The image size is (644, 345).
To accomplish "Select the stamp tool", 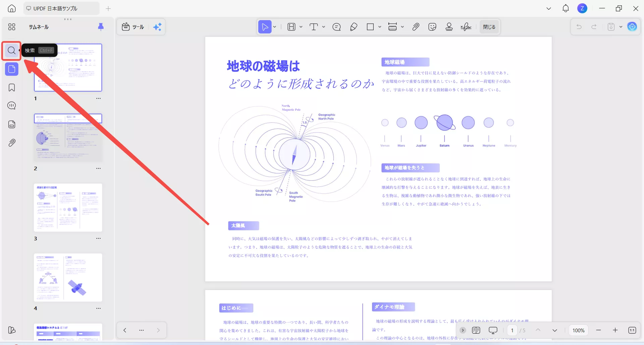I will pyautogui.click(x=449, y=27).
